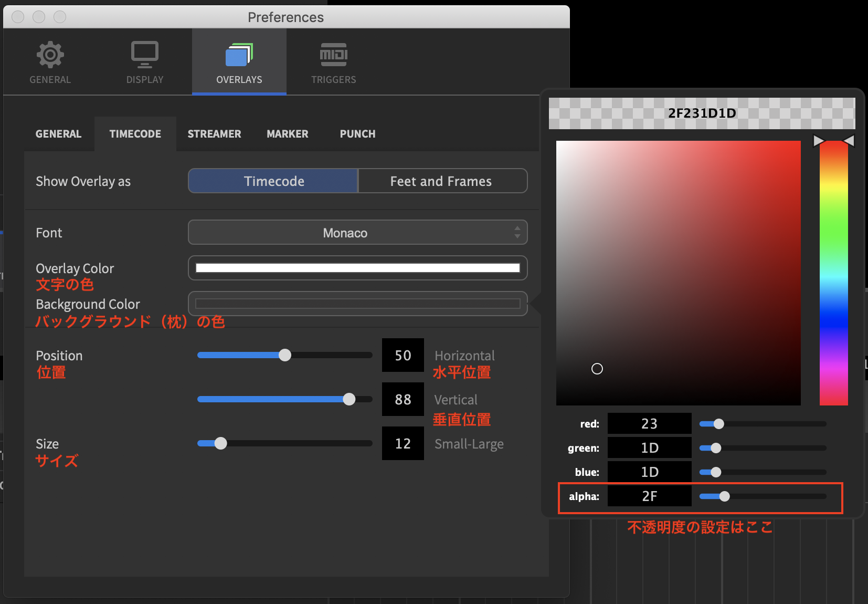Adjust the Vertical position slider

pos(284,400)
